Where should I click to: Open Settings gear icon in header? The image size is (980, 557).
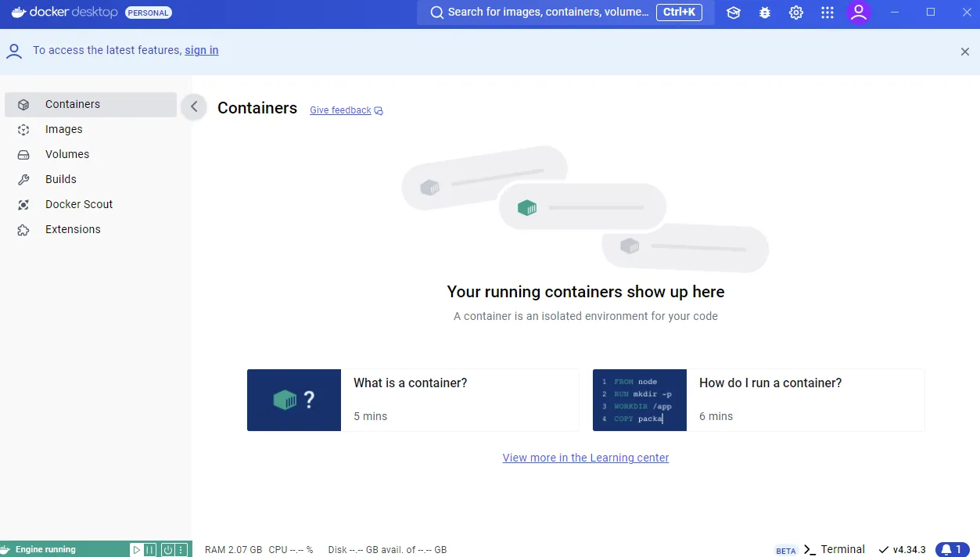[x=796, y=13]
